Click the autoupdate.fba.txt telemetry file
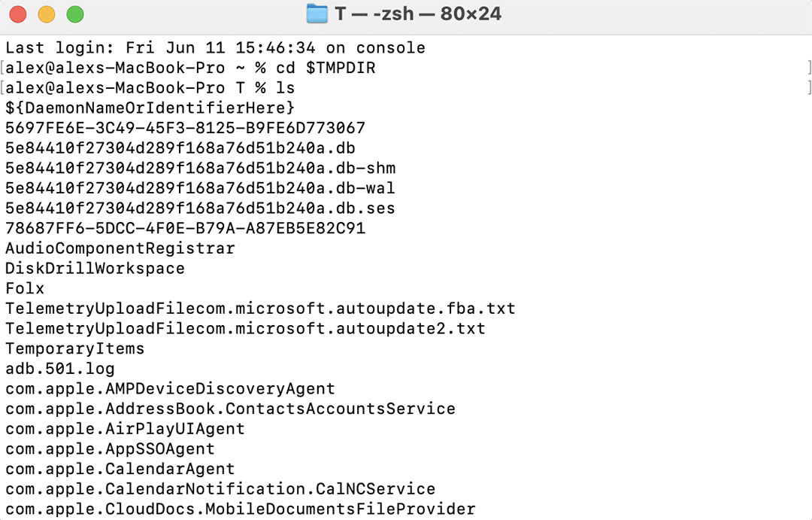The width and height of the screenshot is (812, 520). pos(260,309)
